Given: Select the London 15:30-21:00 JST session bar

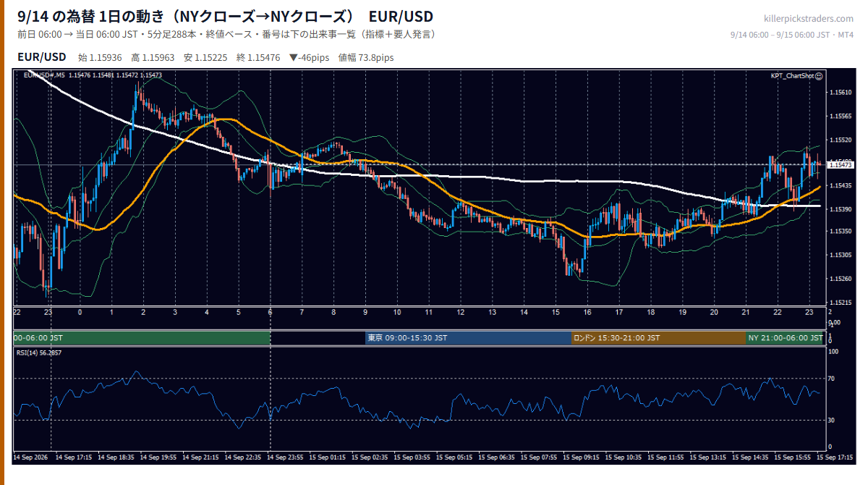Looking at the screenshot, I should (659, 338).
